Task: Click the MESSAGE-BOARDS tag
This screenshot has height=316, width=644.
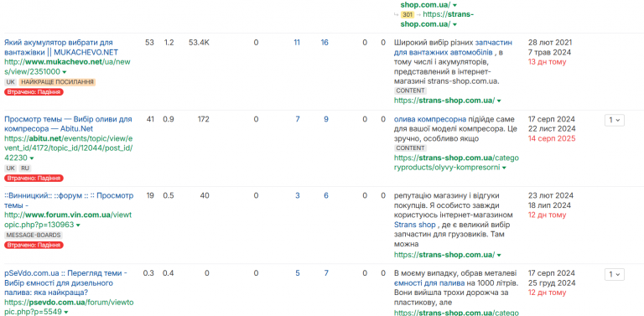Action: click(34, 236)
